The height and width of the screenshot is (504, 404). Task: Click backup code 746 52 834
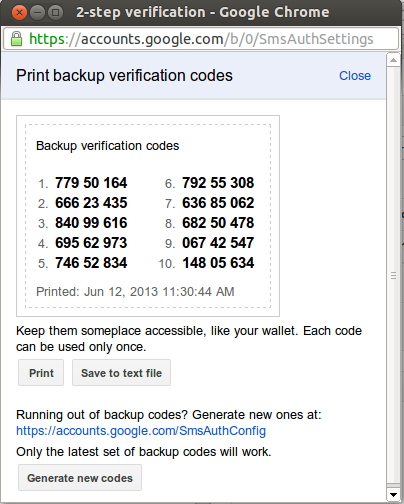91,263
